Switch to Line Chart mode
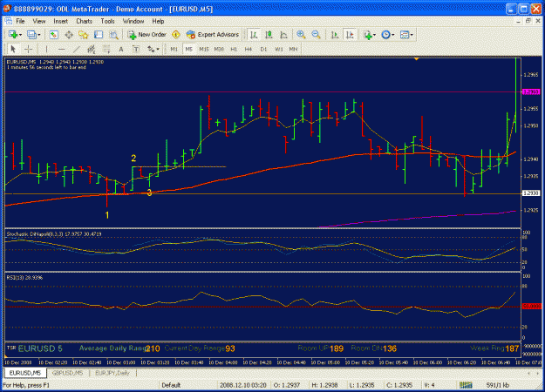This screenshot has height=392, width=545. click(283, 35)
